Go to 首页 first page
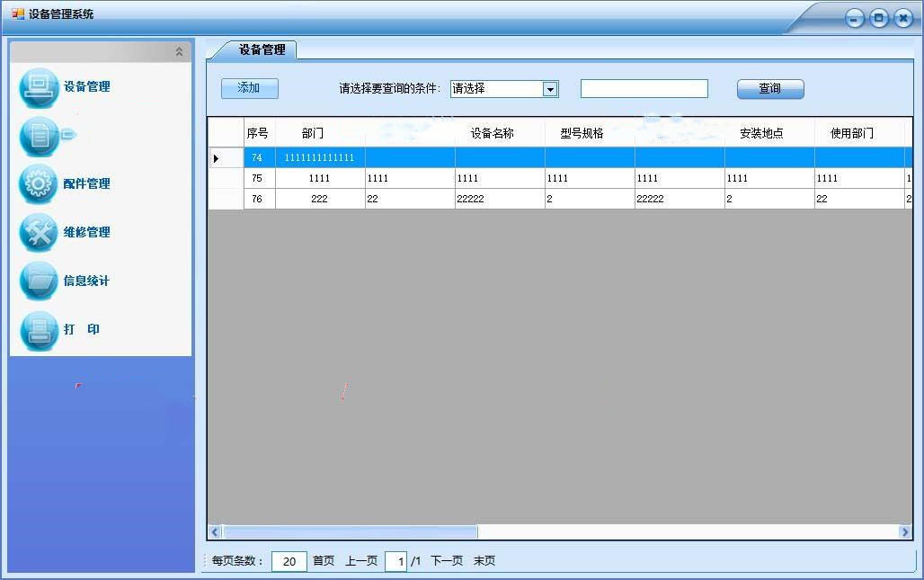This screenshot has width=924, height=580. 324,560
